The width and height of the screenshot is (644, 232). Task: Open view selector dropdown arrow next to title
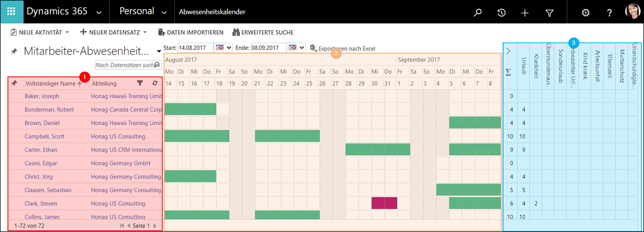click(x=159, y=52)
